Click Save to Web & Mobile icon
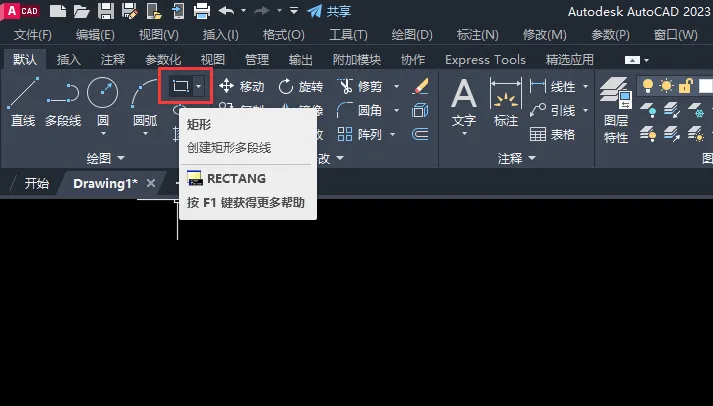713x406 pixels. (178, 11)
